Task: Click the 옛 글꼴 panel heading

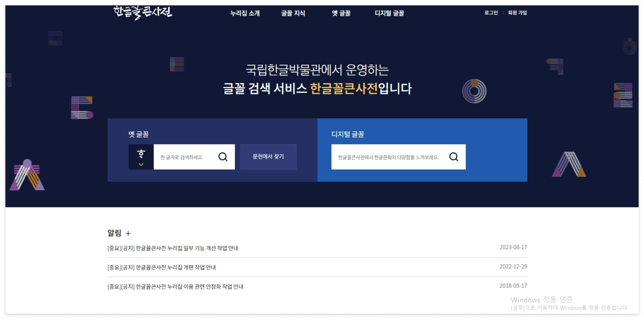Action: [139, 134]
